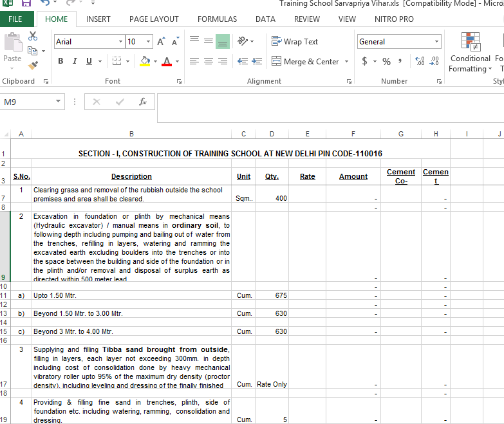Toggle Italic formatting

tap(75, 61)
